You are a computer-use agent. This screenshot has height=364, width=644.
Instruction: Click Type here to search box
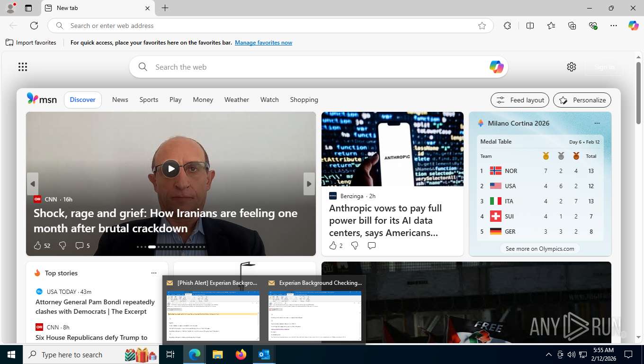coord(91,355)
